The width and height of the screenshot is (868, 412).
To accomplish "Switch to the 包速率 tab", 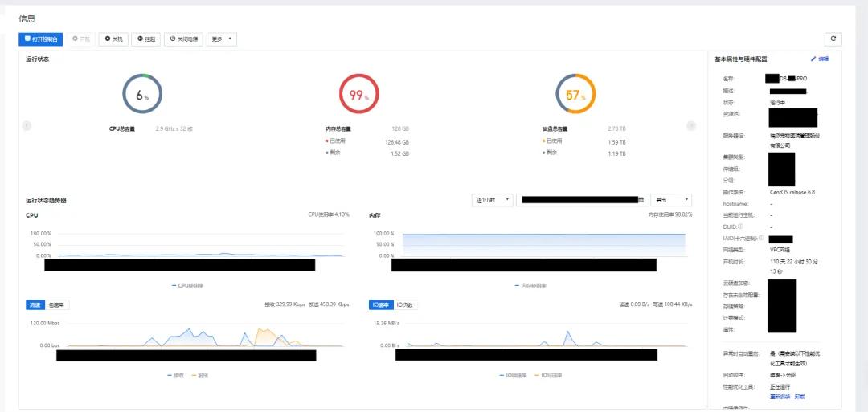I will [57, 305].
